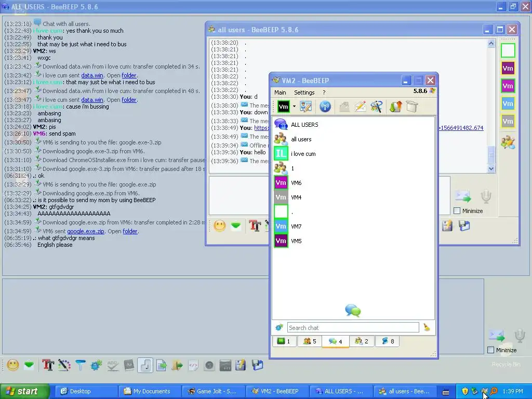Toggle the ABC spell check icon

click(x=113, y=365)
